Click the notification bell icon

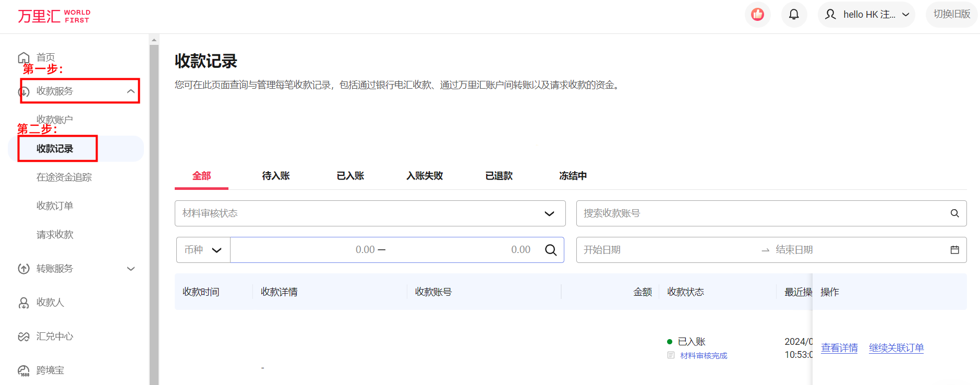pos(794,15)
